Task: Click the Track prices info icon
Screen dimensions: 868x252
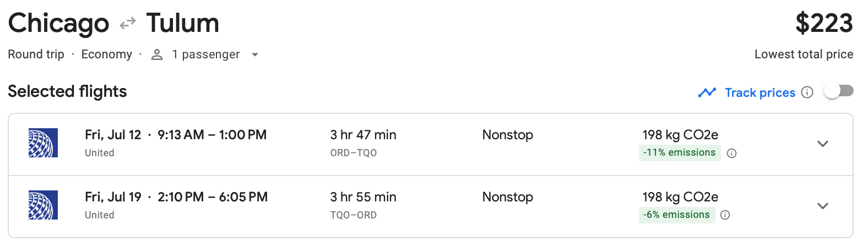Action: point(807,92)
